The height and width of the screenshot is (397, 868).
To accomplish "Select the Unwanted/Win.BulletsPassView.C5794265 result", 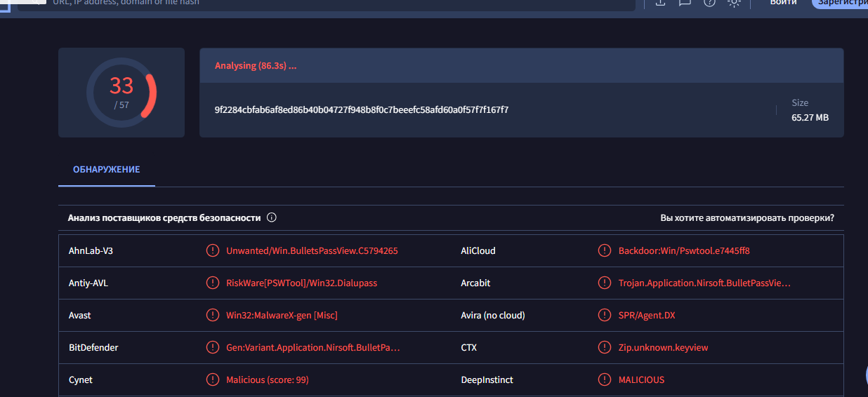I will click(x=312, y=250).
